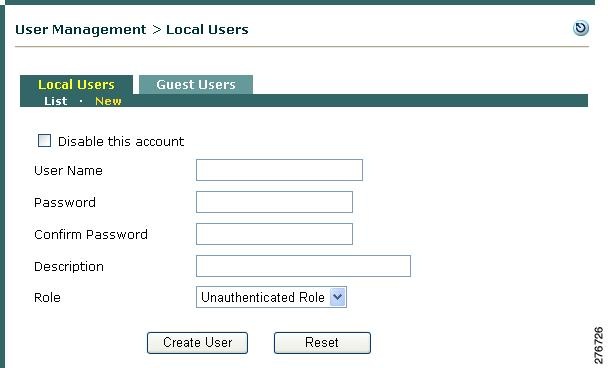Click the User Management > Local Users heading
The width and height of the screenshot is (608, 368).
[x=132, y=29]
